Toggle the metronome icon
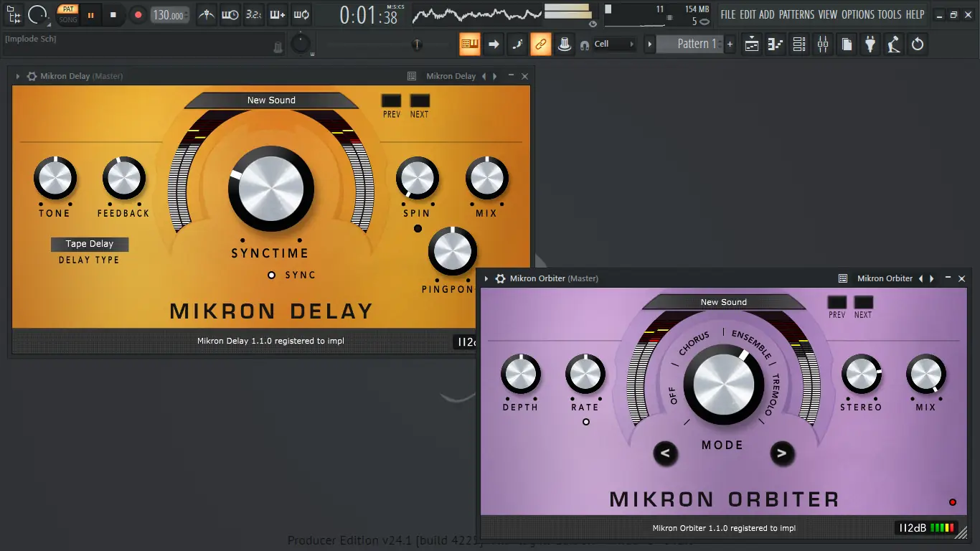The height and width of the screenshot is (551, 980). pyautogui.click(x=207, y=14)
